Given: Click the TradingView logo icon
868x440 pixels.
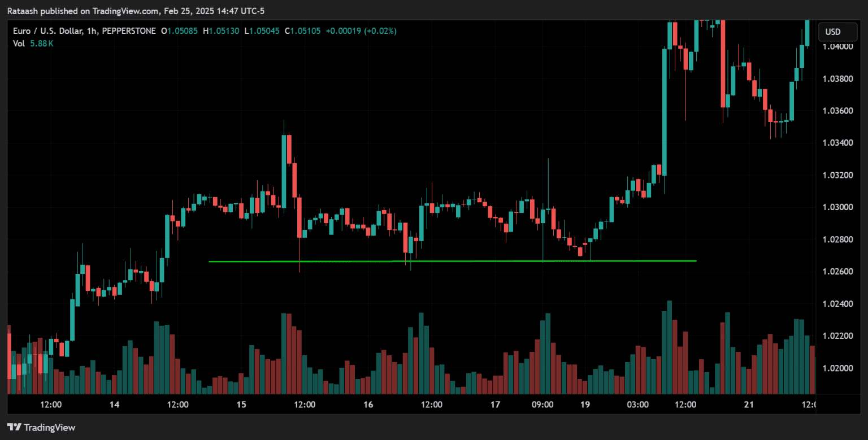Looking at the screenshot, I should tap(14, 428).
